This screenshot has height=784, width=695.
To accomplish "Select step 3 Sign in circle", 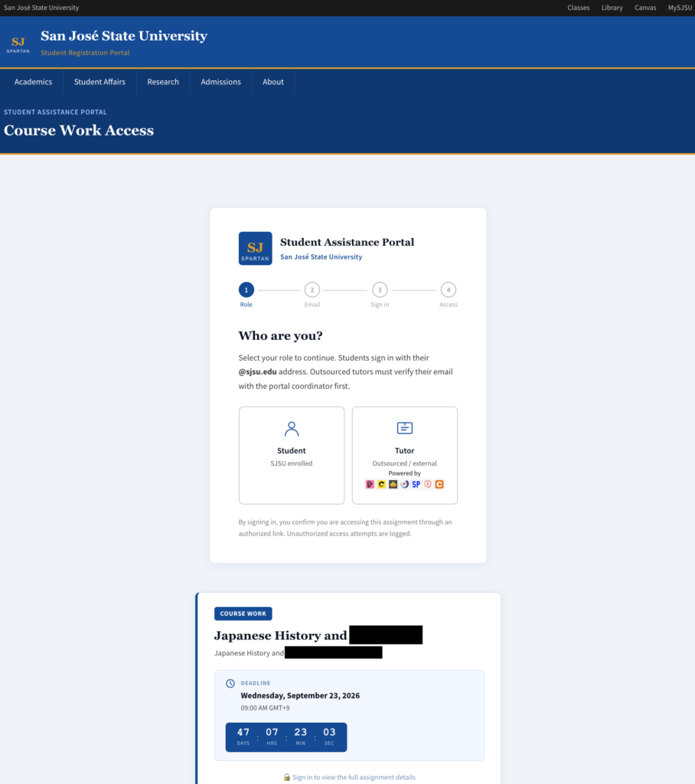I will pos(380,290).
